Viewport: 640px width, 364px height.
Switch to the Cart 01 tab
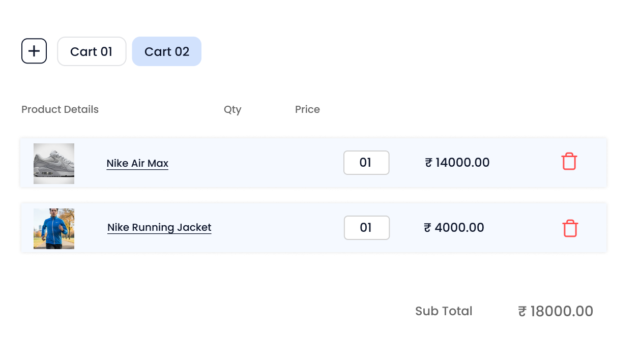92,51
